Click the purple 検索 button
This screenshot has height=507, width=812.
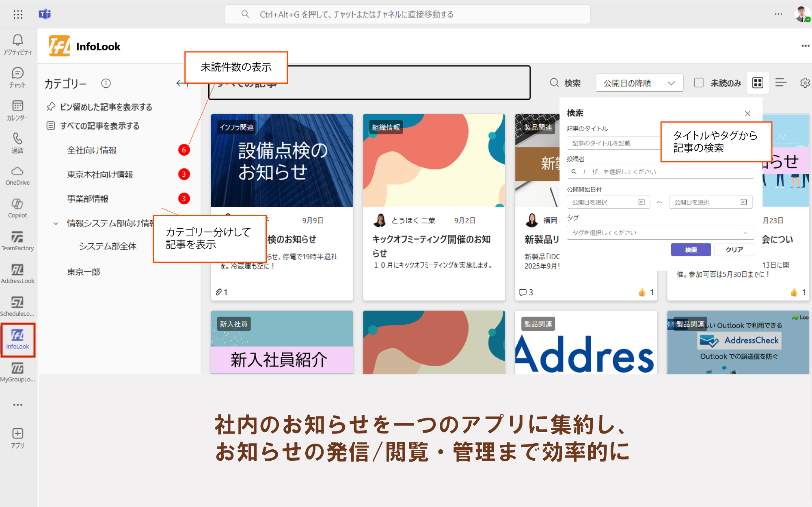[x=691, y=250]
